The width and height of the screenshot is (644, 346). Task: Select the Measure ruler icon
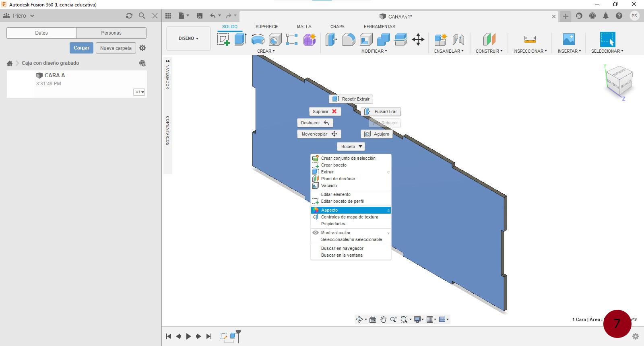coord(530,39)
